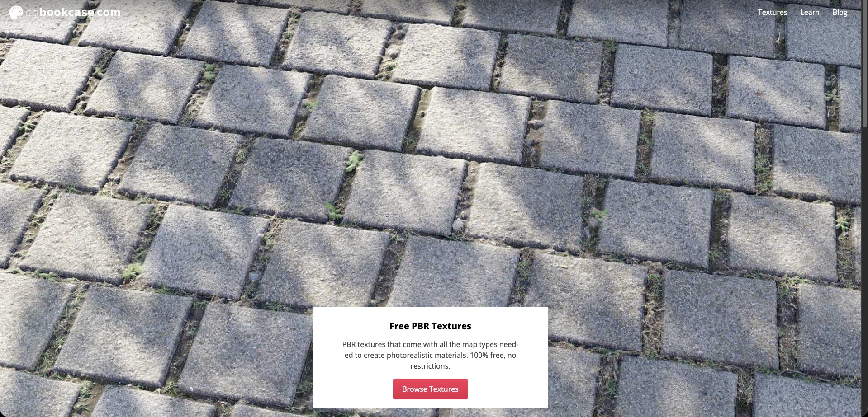Click the thin 'cg' prefix in logo
Screen dimensions: 868x417
(x=32, y=13)
